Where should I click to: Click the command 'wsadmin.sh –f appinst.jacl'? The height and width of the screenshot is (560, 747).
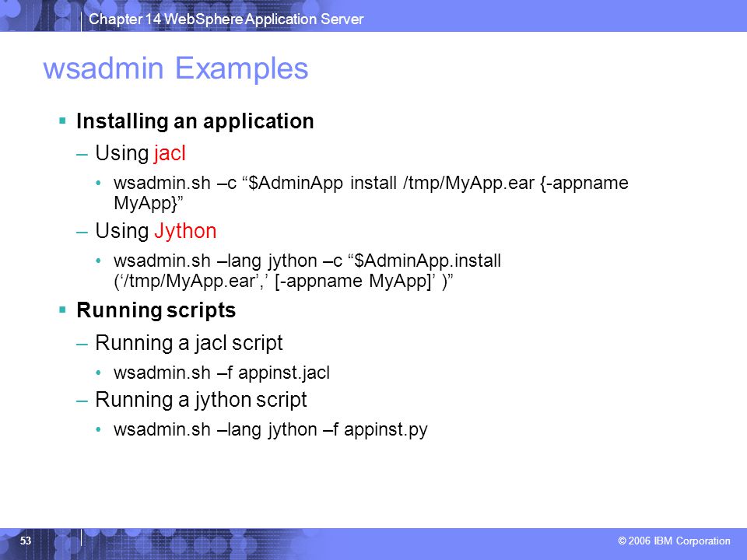222,373
